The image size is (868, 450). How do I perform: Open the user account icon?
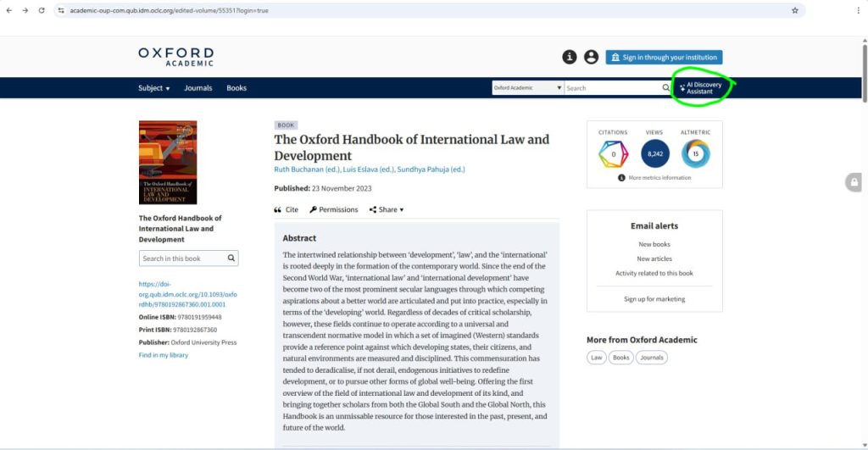591,57
